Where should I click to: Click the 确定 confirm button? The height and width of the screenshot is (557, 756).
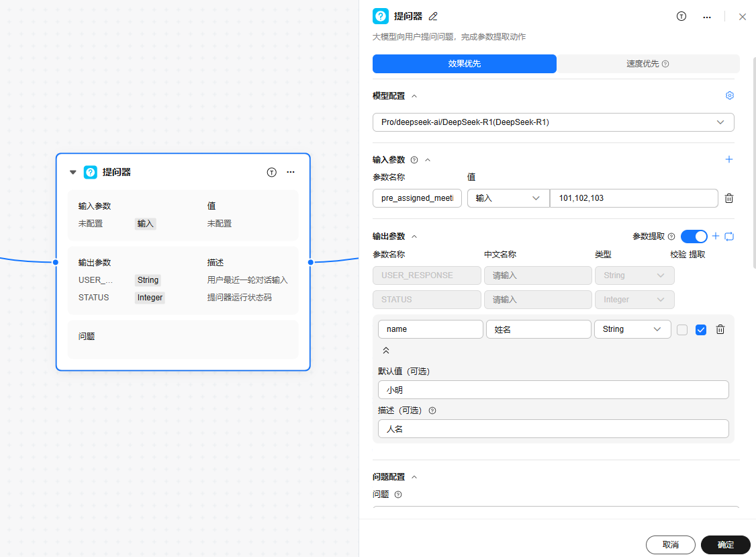click(725, 544)
